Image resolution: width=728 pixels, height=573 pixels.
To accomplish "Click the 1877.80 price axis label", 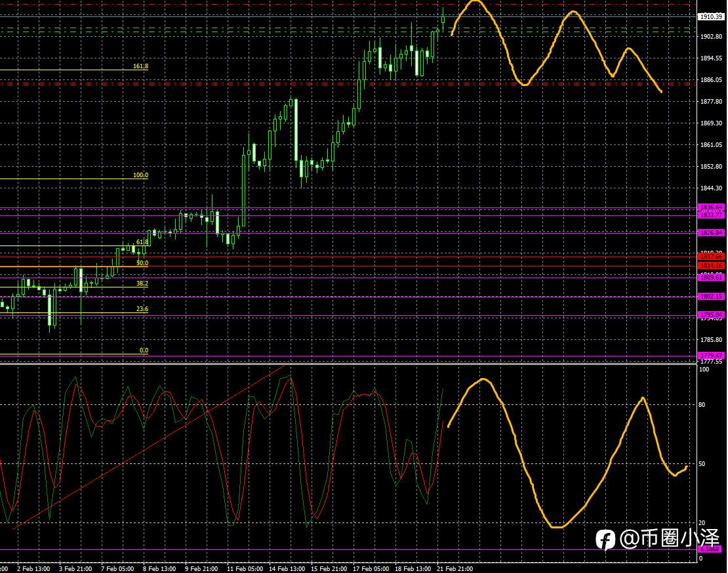I will point(711,101).
